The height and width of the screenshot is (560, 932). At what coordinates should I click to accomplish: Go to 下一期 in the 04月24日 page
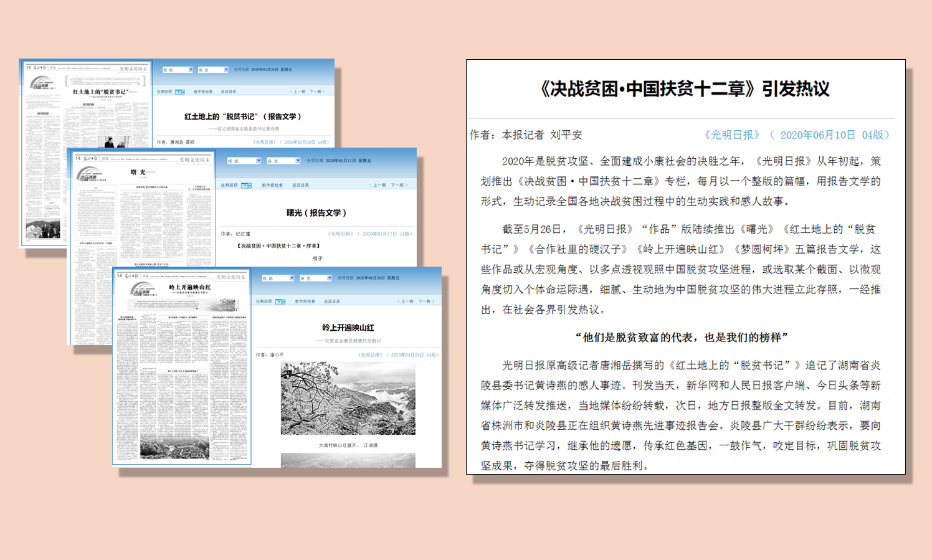pos(426,301)
